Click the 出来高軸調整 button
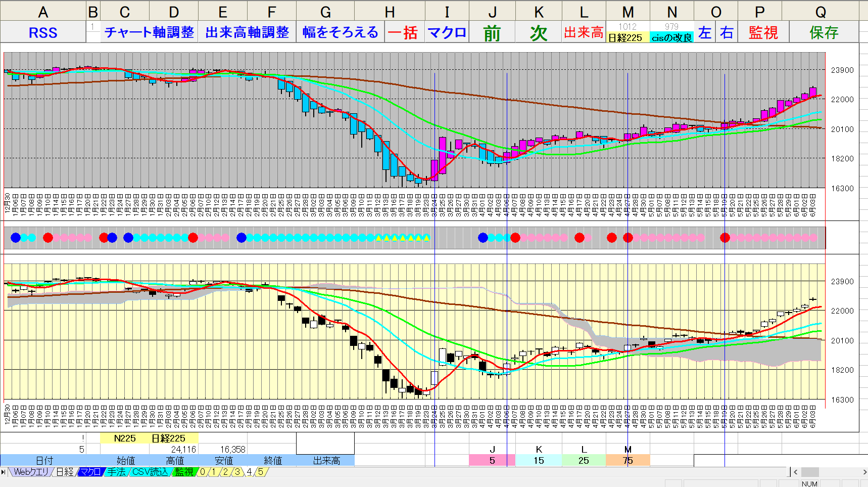Image resolution: width=868 pixels, height=487 pixels. pyautogui.click(x=247, y=32)
